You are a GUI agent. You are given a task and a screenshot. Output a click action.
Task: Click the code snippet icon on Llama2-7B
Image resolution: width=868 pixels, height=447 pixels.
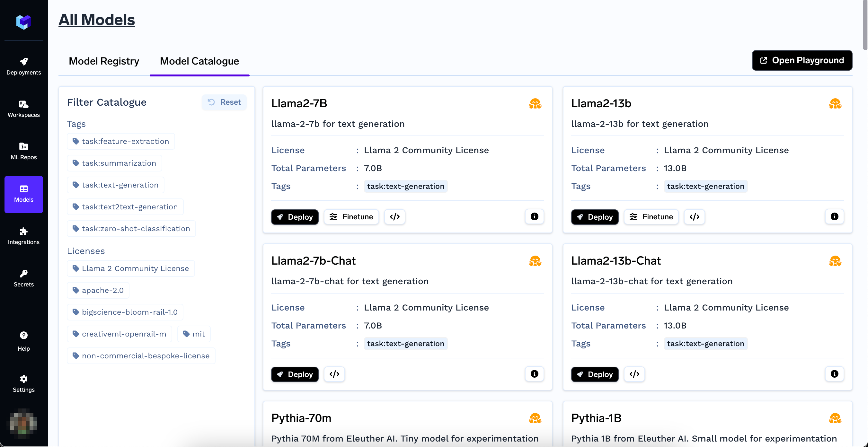pos(394,216)
